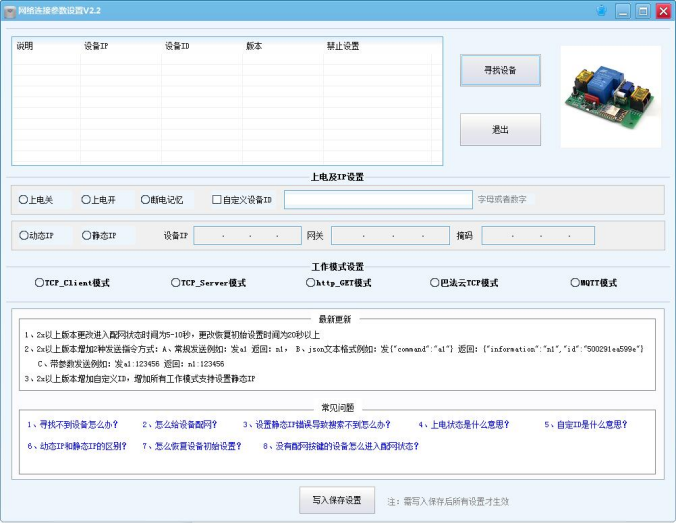
Task: Select the 断电记忆 radio option
Action: tap(162, 200)
